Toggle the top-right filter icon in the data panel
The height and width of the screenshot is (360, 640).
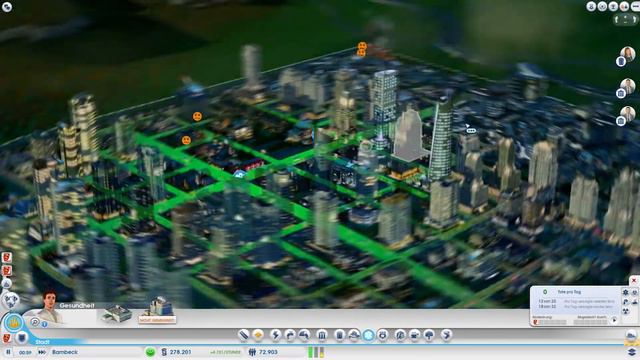[x=635, y=292]
